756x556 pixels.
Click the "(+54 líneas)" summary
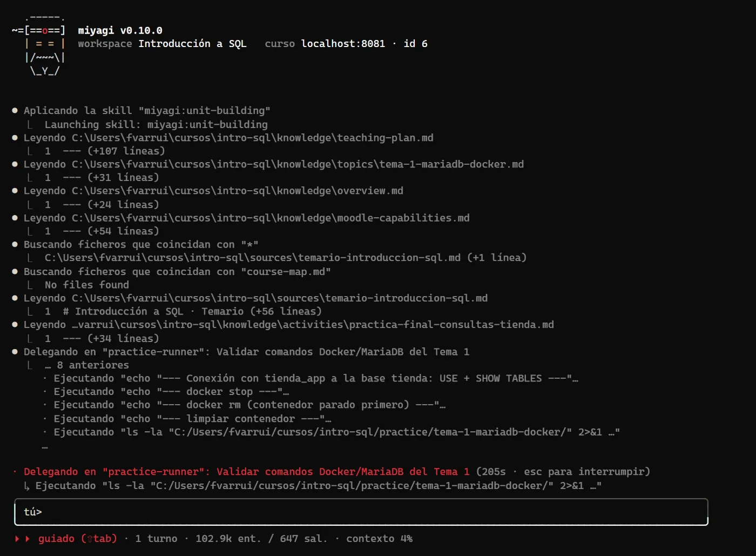pyautogui.click(x=123, y=231)
